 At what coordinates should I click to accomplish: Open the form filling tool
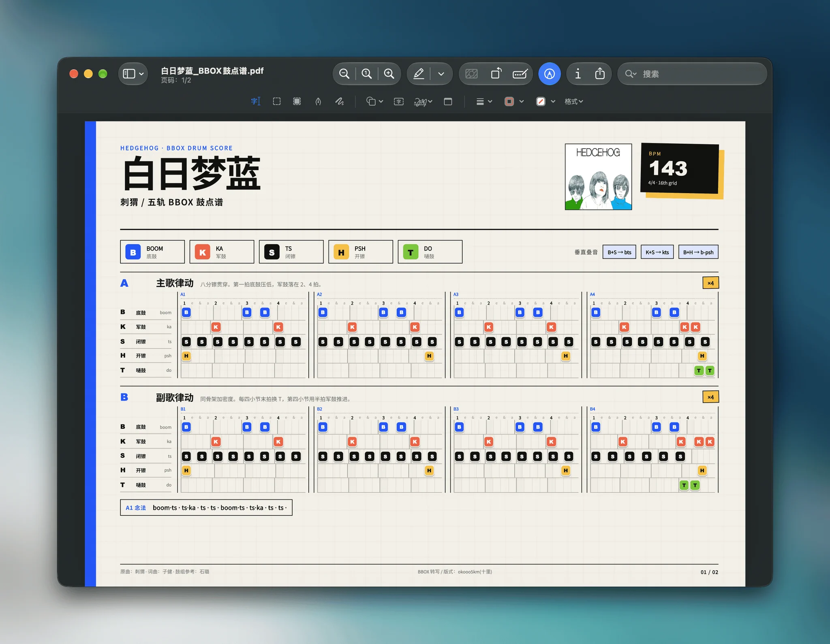click(520, 74)
